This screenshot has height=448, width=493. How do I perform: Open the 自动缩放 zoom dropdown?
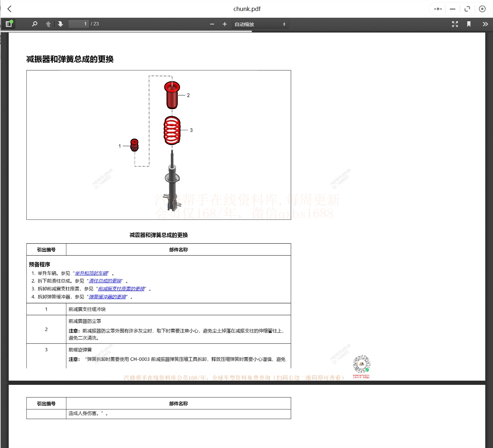click(260, 24)
